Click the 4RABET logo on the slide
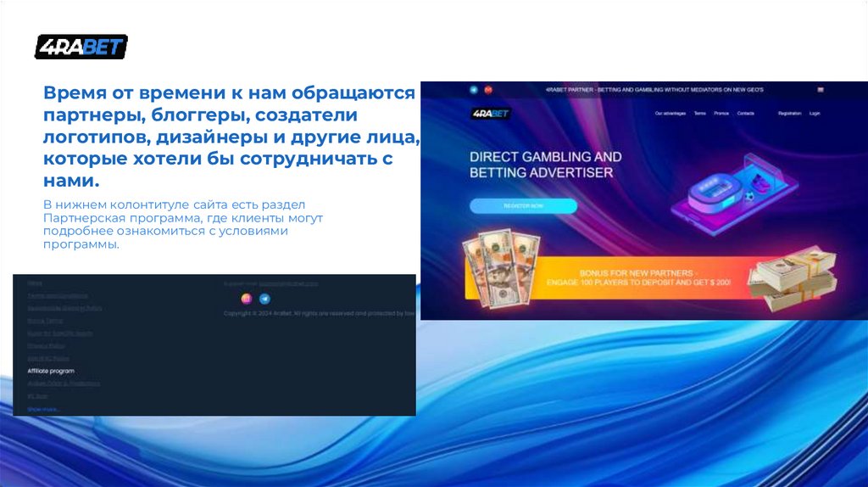The height and width of the screenshot is (487, 868). tap(81, 48)
